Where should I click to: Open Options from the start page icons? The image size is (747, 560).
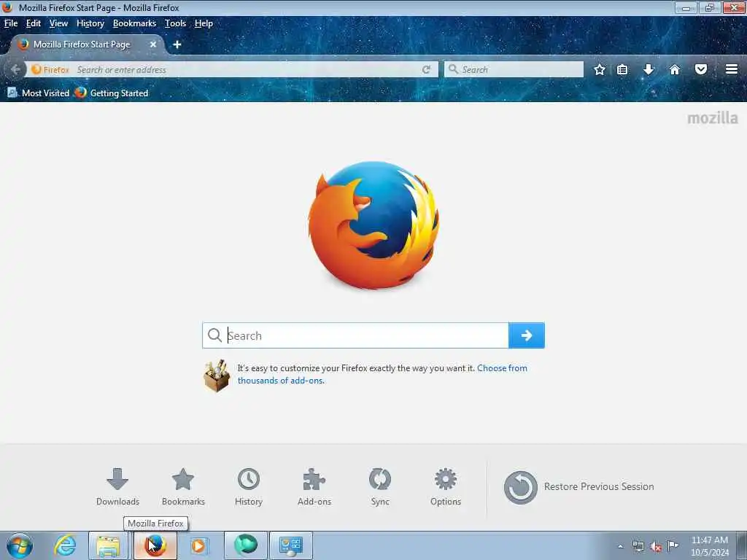pos(446,486)
